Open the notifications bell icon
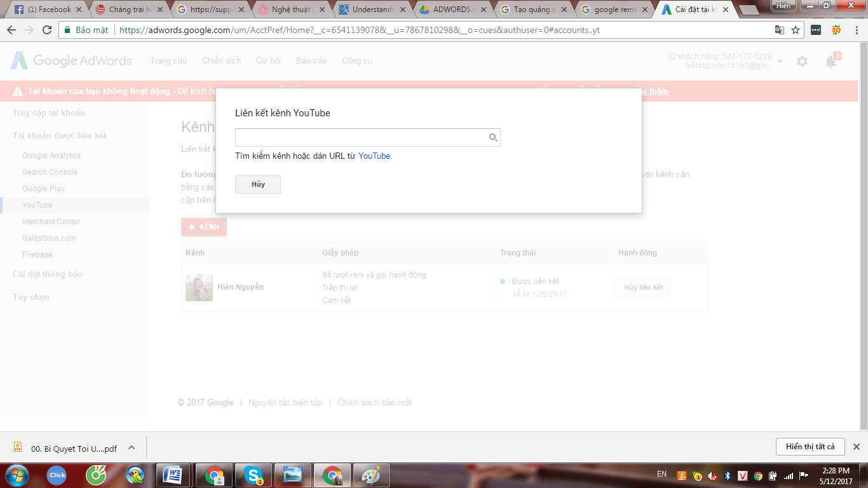Viewport: 868px width, 488px height. (x=831, y=62)
